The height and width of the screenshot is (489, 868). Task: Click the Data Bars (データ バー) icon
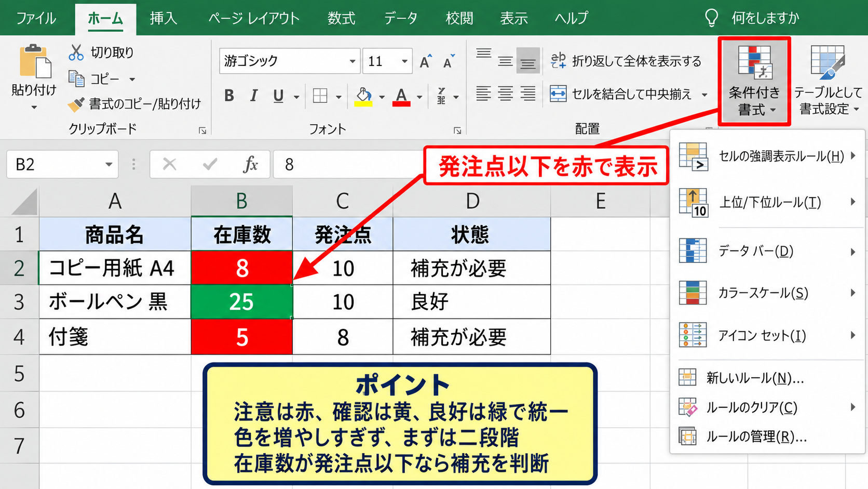(x=693, y=251)
